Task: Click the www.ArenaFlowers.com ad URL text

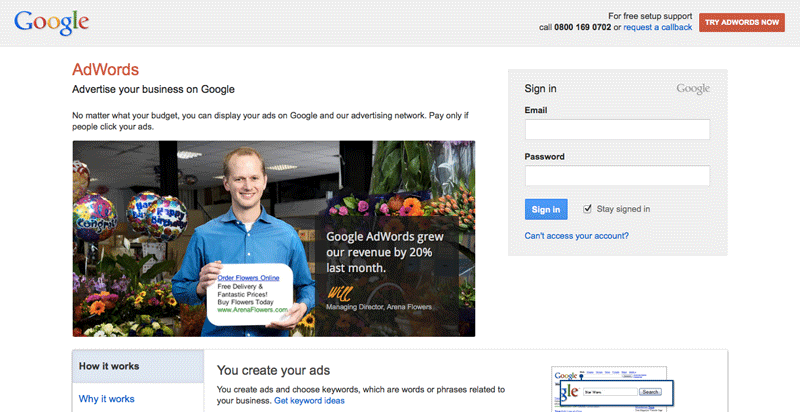Action: 253,310
